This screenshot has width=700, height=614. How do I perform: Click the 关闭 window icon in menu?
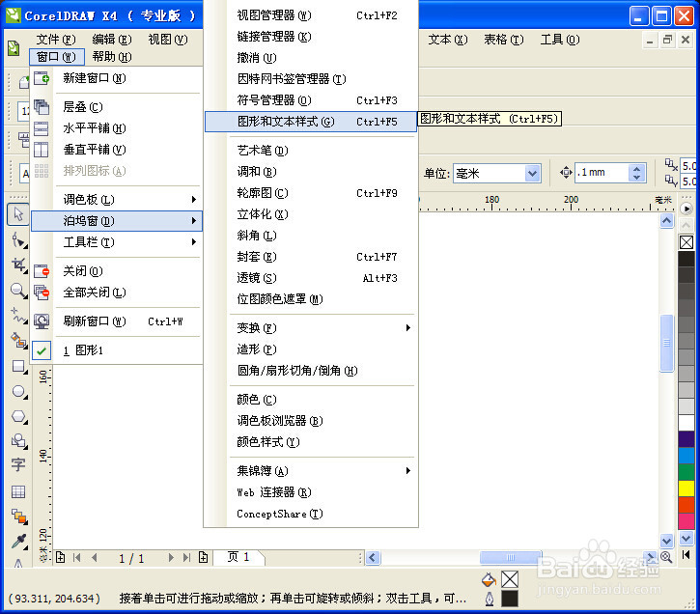pyautogui.click(x=42, y=271)
